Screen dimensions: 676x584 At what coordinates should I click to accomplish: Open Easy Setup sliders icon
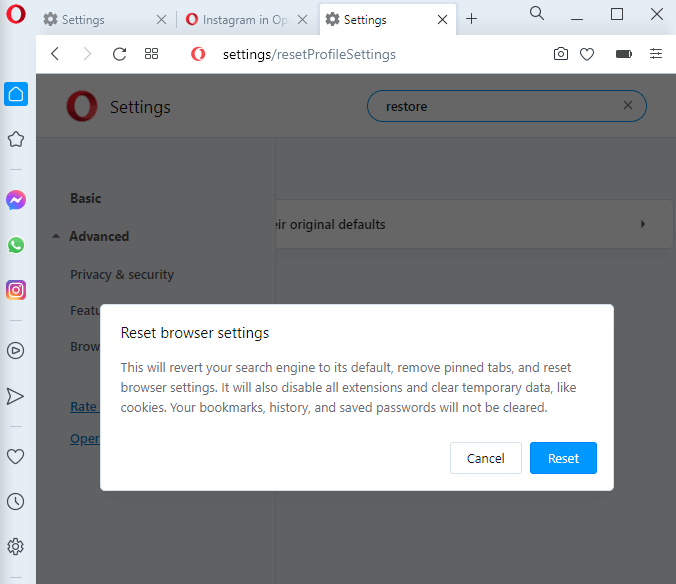(656, 53)
